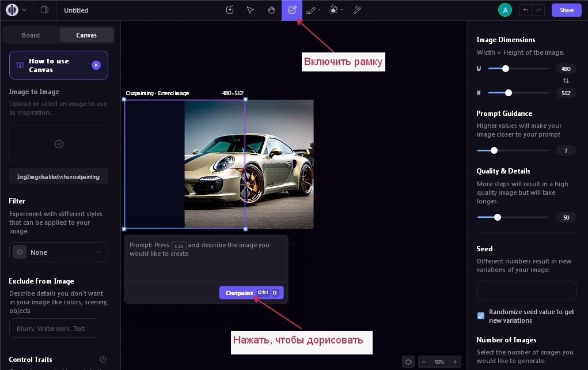The height and width of the screenshot is (370, 588).
Task: Toggle the generation frame tool
Action: pos(292,10)
